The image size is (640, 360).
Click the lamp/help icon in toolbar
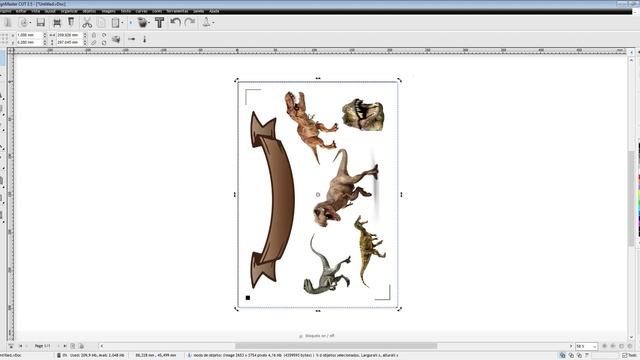207,22
